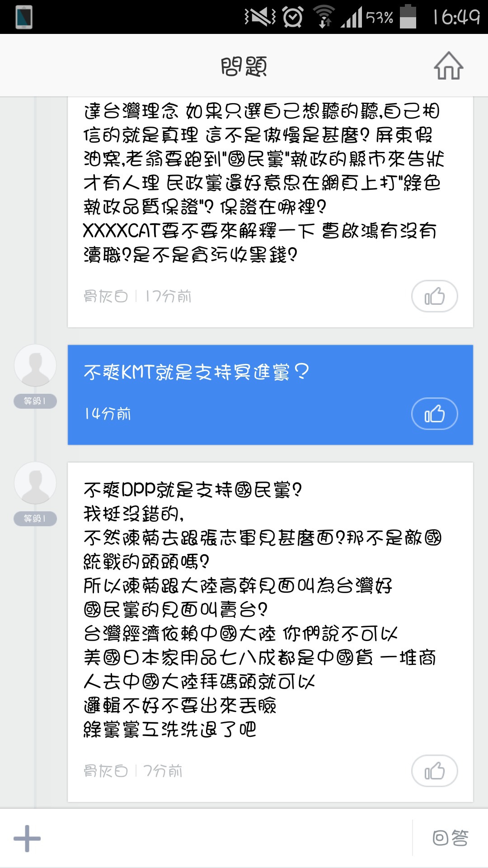Tap the home icon in header
488x868 pixels.
click(x=448, y=66)
